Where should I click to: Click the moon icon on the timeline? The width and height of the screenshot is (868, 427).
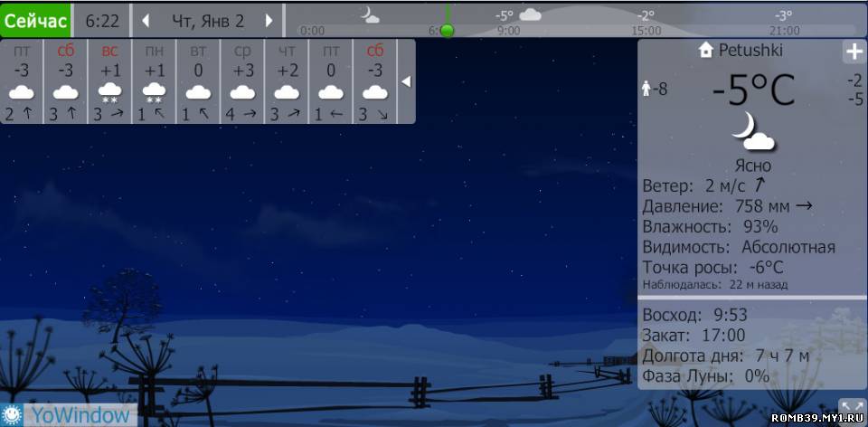pyautogui.click(x=370, y=14)
